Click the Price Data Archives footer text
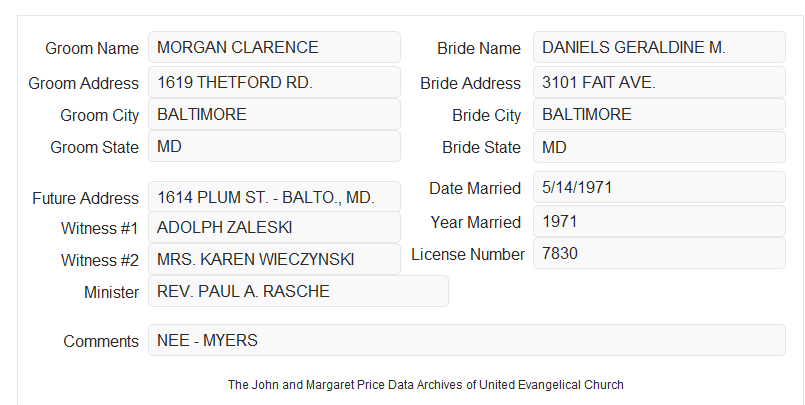805x405 pixels. (x=426, y=385)
